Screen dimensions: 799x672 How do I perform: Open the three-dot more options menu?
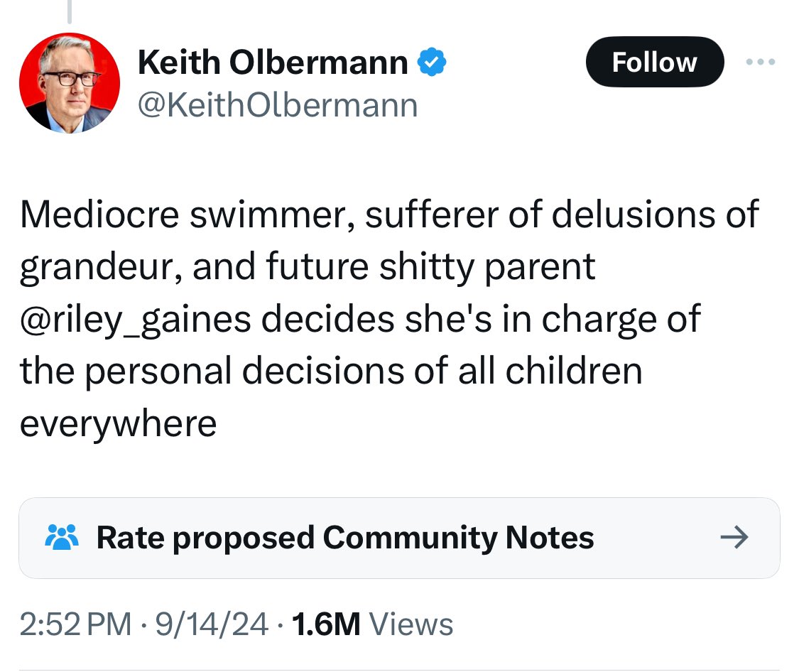(761, 63)
